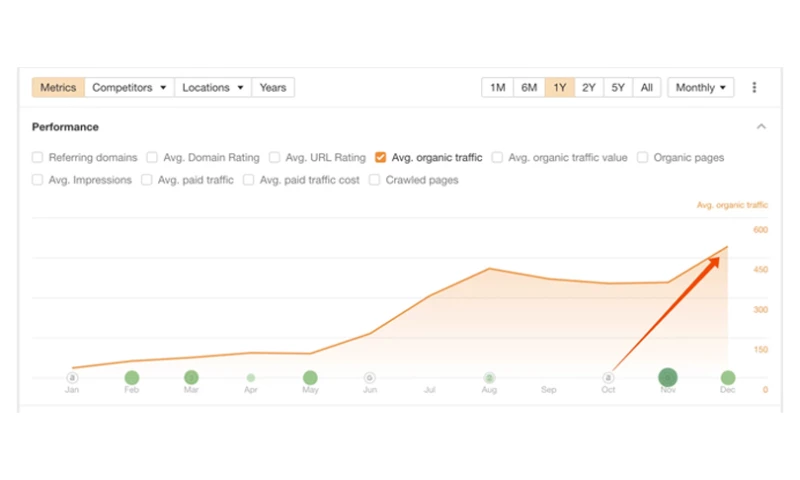Enable the Referring domains checkbox
This screenshot has height=480, width=800.
tap(38, 157)
